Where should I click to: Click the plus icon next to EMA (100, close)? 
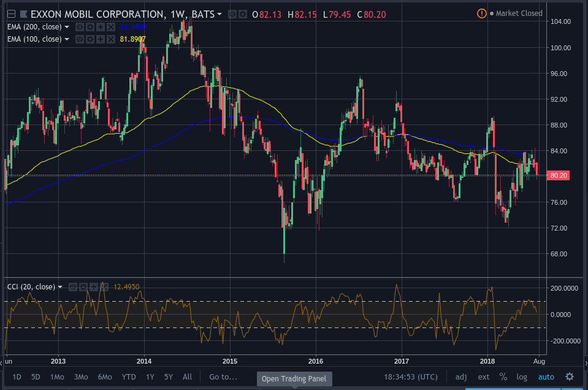[99, 39]
